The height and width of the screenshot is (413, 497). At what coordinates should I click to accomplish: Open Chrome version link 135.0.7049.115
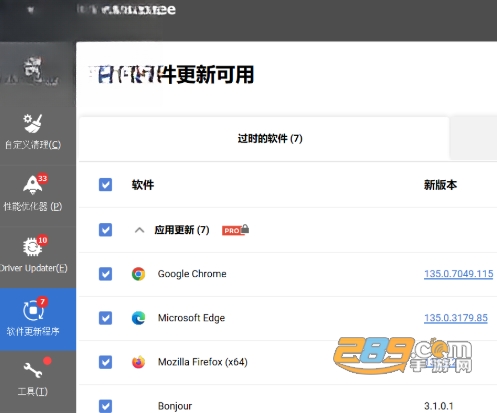pos(458,274)
